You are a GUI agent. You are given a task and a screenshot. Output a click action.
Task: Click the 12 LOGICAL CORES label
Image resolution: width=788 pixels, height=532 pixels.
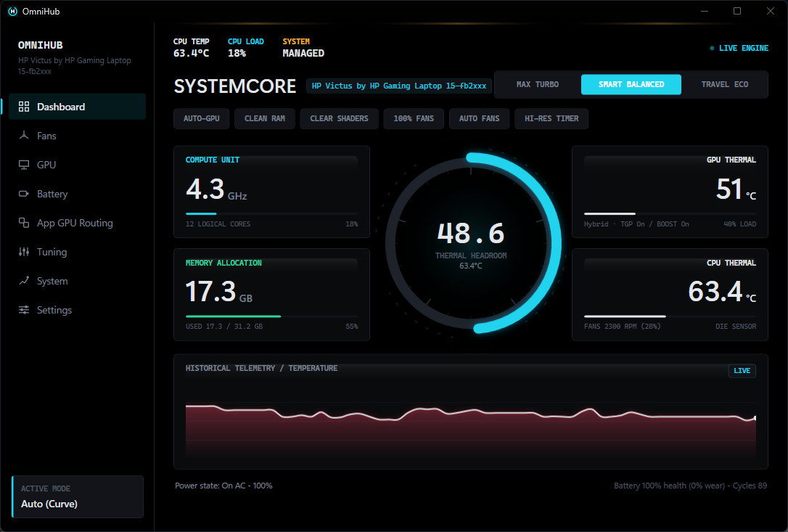pyautogui.click(x=218, y=224)
